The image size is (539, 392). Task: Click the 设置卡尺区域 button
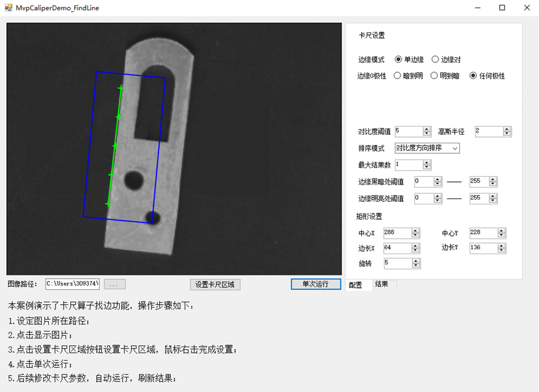pyautogui.click(x=215, y=285)
